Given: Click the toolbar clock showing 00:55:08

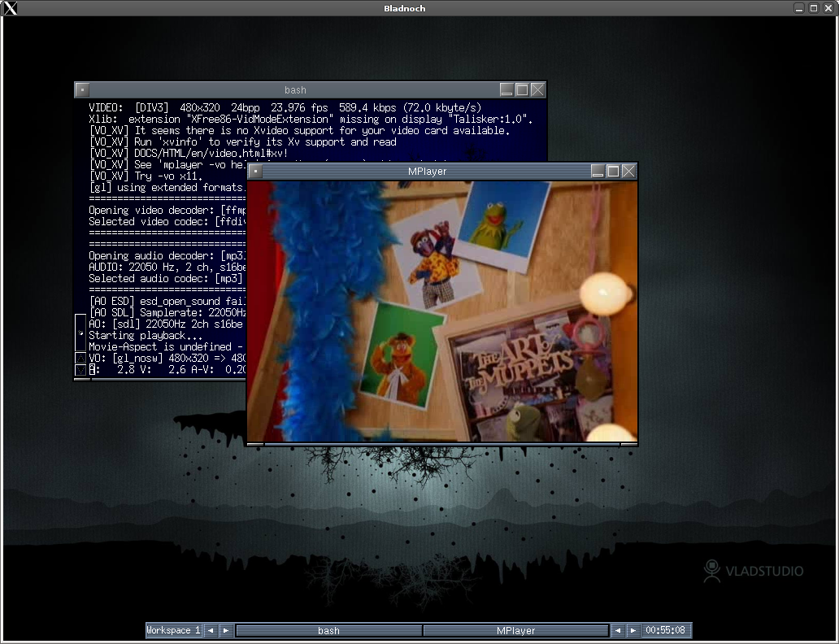Looking at the screenshot, I should (x=664, y=630).
